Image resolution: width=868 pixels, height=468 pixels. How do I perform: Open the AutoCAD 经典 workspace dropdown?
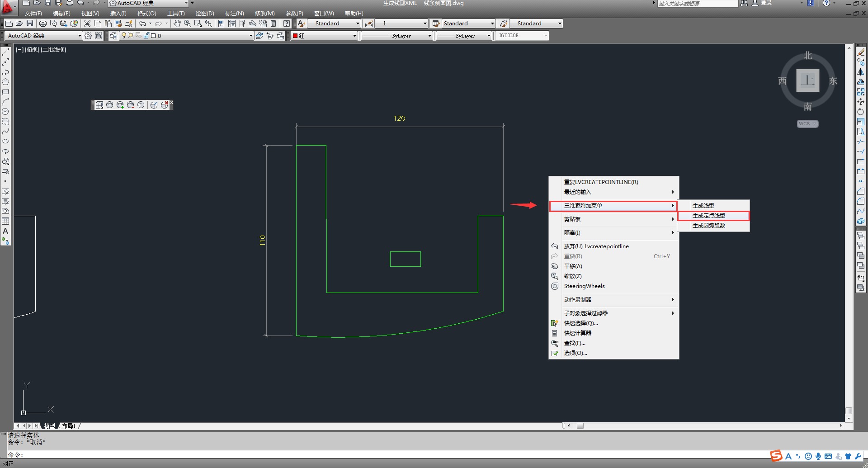[x=43, y=36]
